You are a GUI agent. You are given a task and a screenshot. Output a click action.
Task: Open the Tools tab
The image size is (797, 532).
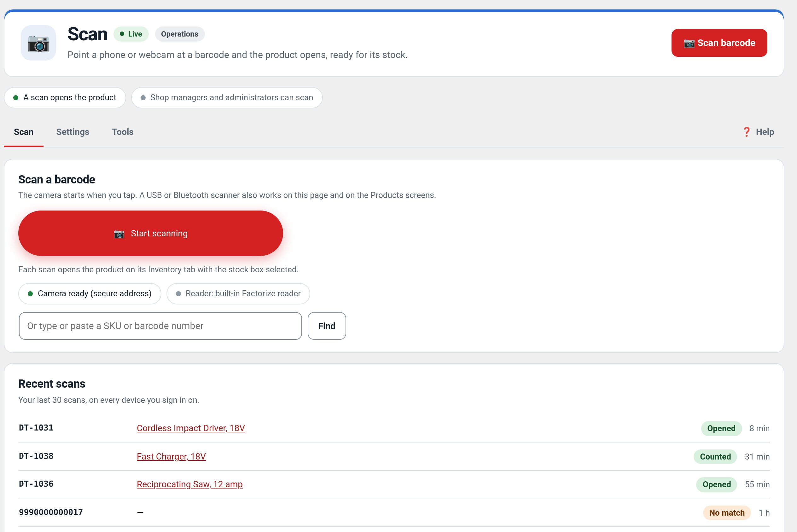point(123,132)
